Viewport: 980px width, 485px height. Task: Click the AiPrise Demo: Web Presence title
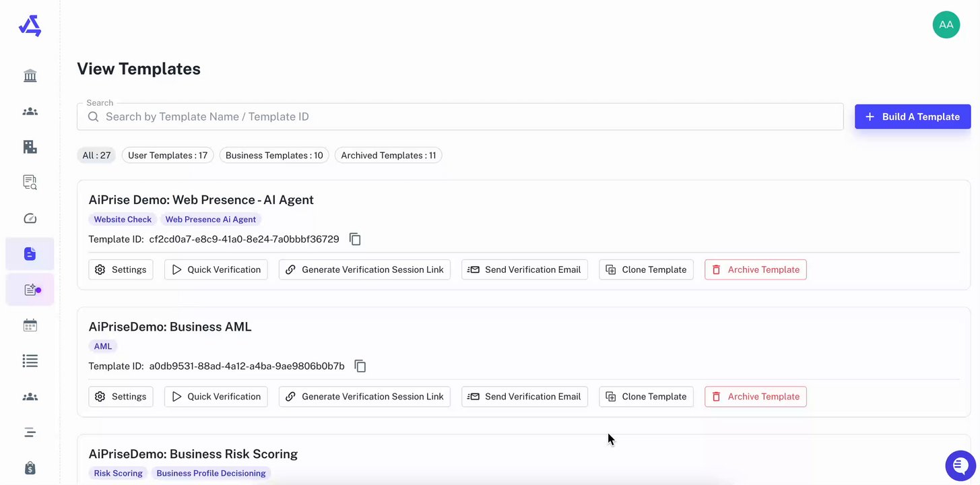point(201,199)
